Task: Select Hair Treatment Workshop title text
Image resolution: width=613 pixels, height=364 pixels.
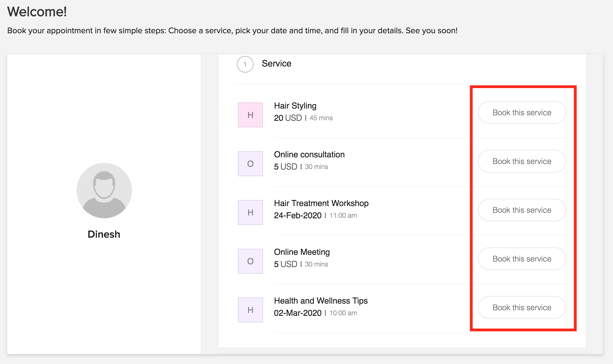Action: 321,203
